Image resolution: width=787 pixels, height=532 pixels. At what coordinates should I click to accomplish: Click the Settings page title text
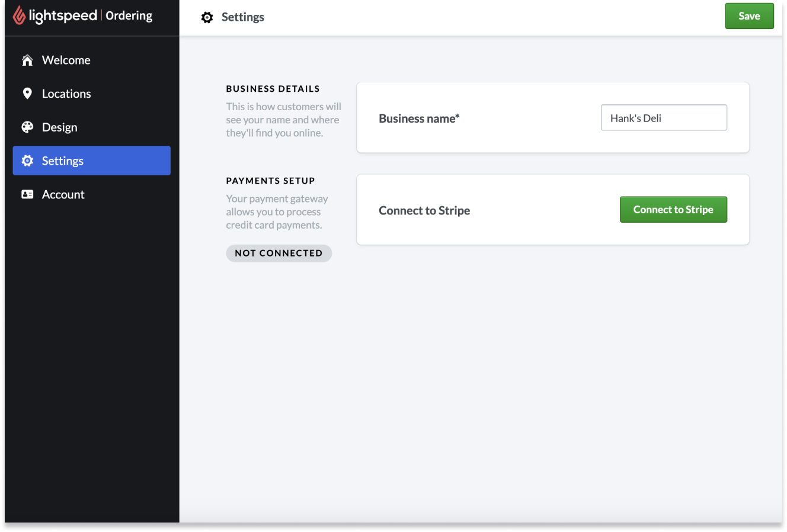tap(243, 17)
